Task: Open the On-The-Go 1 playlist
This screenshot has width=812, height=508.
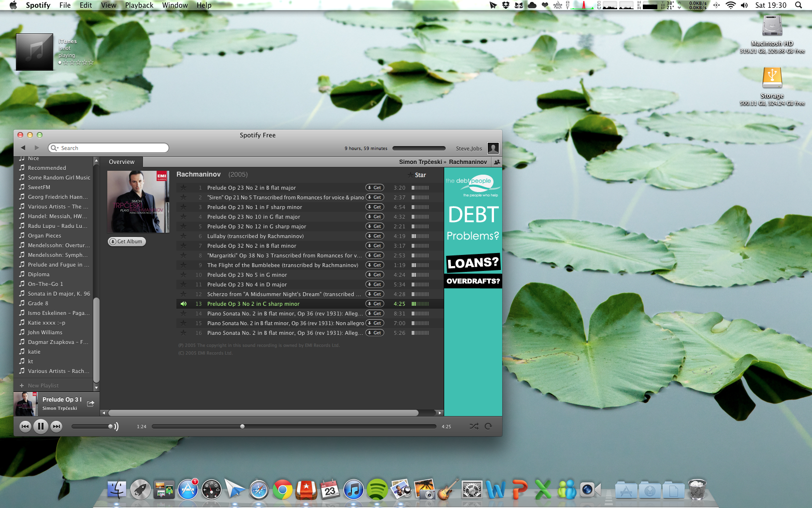Action: [x=45, y=284]
